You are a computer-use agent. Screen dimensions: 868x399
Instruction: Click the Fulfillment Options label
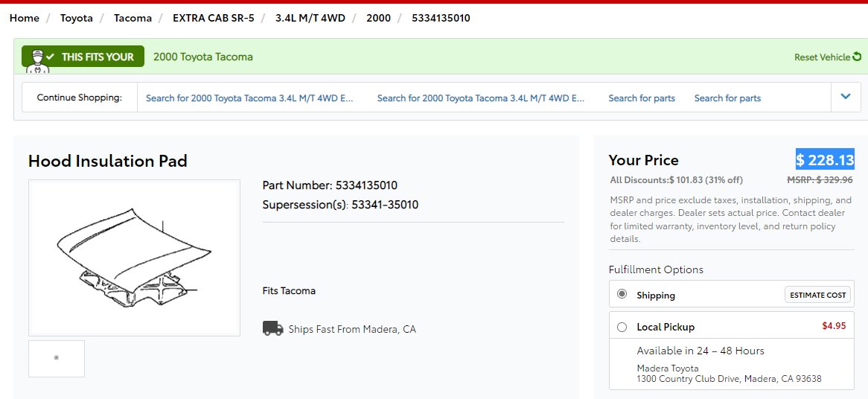(x=656, y=269)
